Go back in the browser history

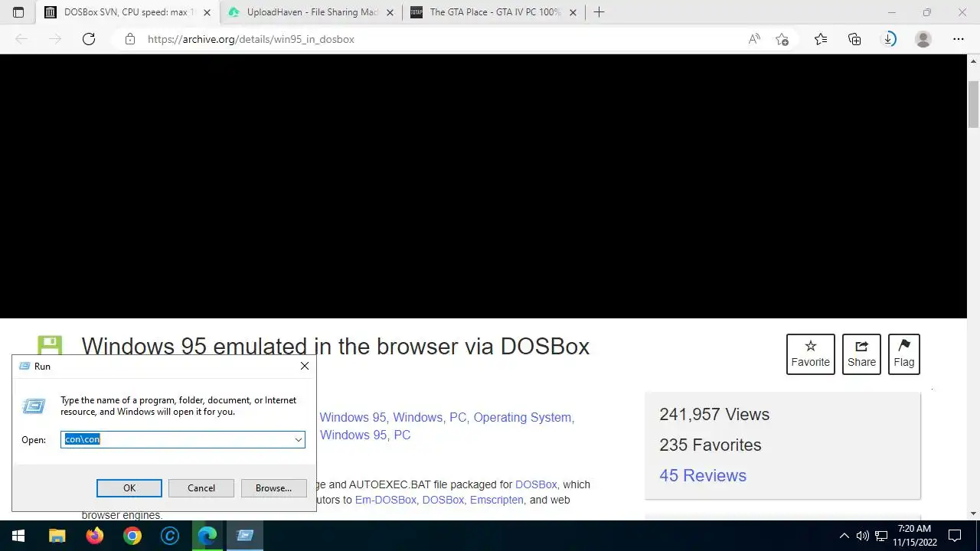(x=21, y=39)
